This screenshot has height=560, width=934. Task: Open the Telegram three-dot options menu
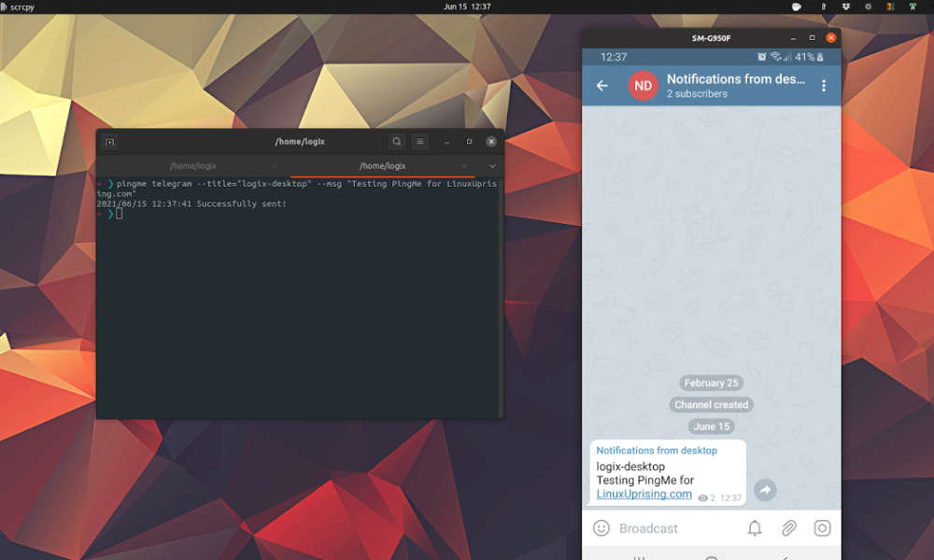click(x=824, y=86)
